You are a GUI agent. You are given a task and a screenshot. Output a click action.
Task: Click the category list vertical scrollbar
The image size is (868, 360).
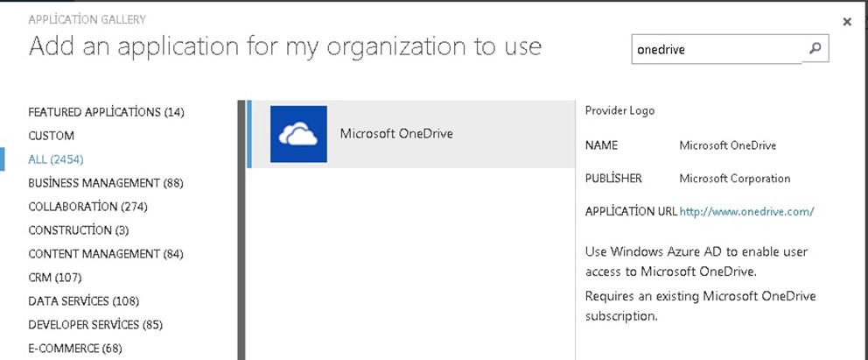pyautogui.click(x=241, y=229)
